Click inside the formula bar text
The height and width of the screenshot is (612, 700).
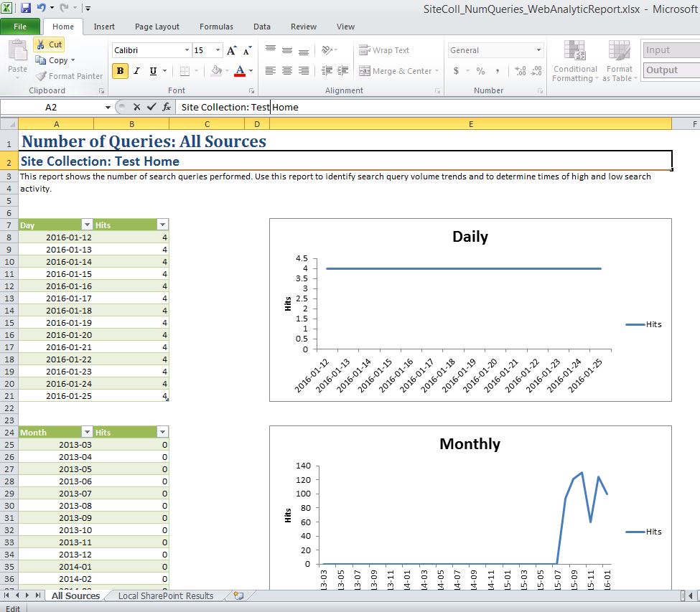[240, 107]
